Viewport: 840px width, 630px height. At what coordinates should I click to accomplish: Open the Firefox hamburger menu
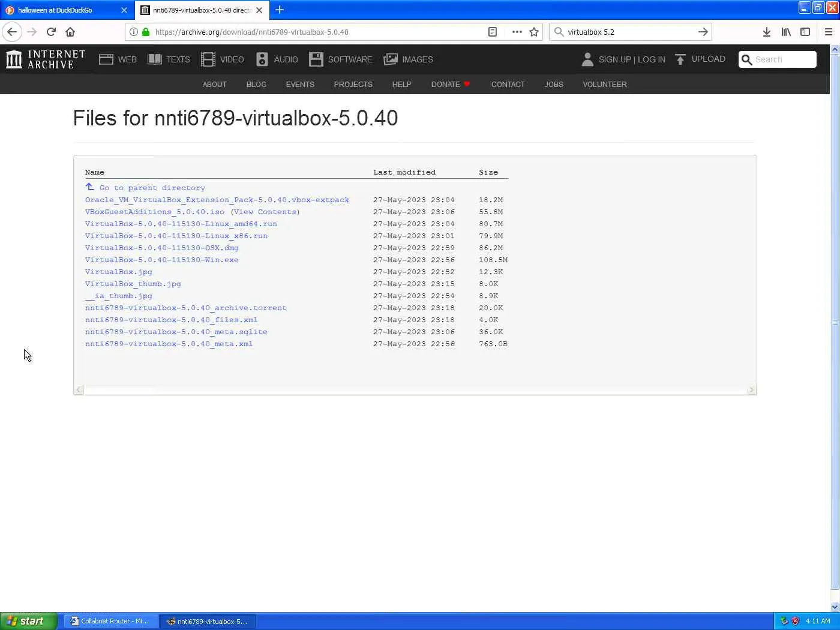pos(829,32)
